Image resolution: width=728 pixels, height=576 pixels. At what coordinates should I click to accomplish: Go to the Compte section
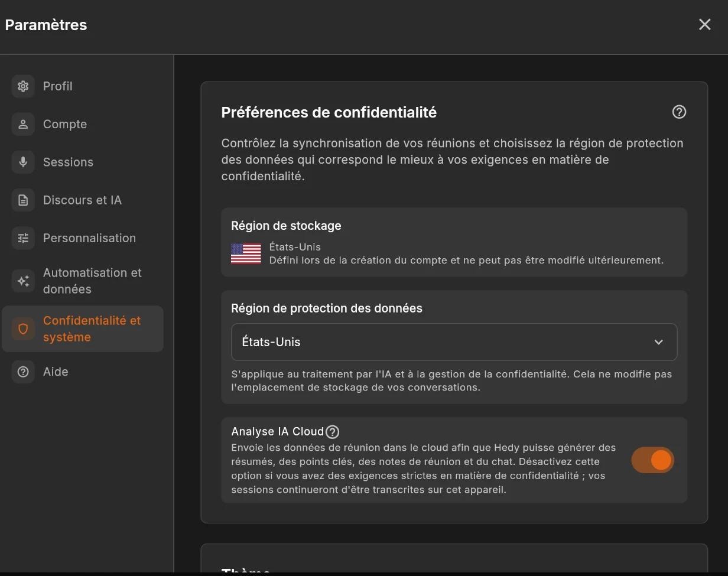[x=83, y=124]
